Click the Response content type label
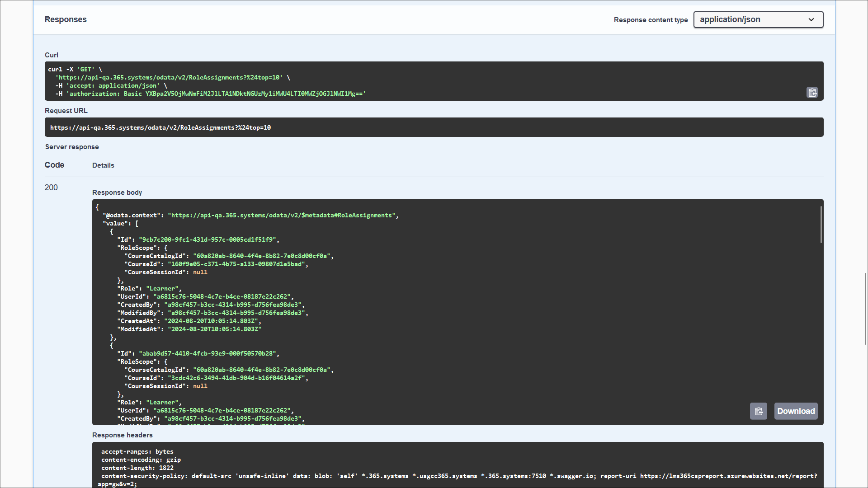This screenshot has width=868, height=488. click(650, 20)
